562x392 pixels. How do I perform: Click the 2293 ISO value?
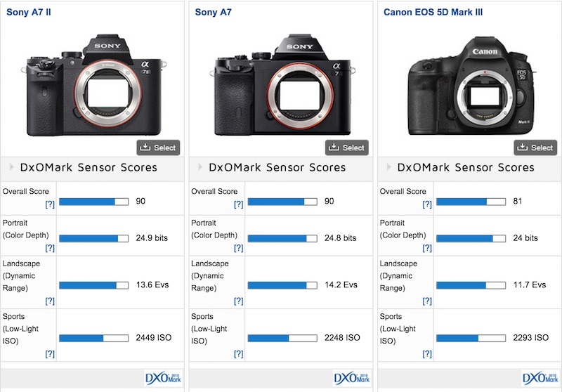pos(530,337)
